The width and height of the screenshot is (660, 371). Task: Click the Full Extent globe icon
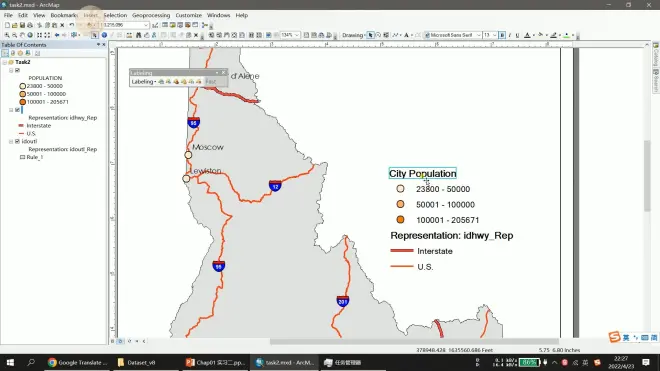tap(30, 35)
